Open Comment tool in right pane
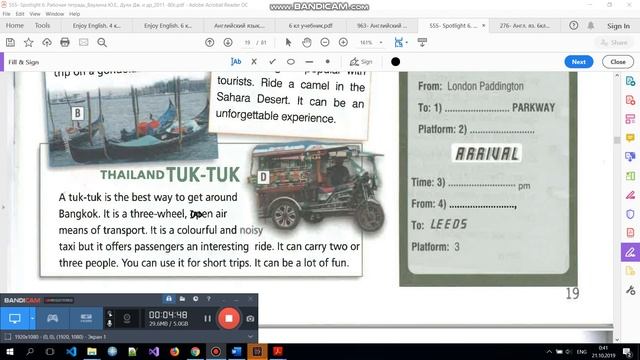The image size is (640, 360). 630,138
